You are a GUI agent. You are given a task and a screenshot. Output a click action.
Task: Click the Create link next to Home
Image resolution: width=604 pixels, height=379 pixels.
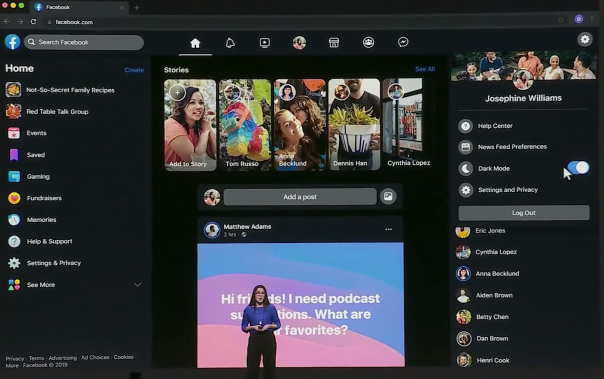134,70
